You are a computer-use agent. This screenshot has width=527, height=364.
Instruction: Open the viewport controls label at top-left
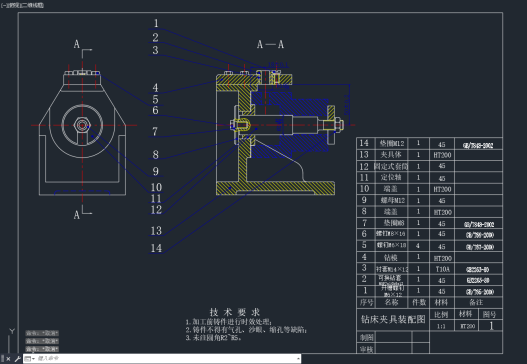click(x=23, y=5)
